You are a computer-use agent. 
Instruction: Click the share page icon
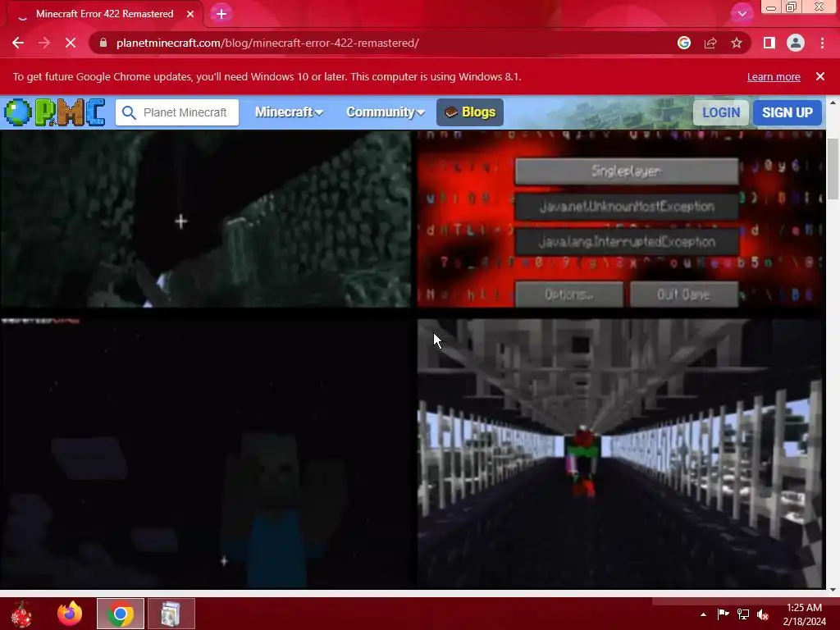coord(710,43)
